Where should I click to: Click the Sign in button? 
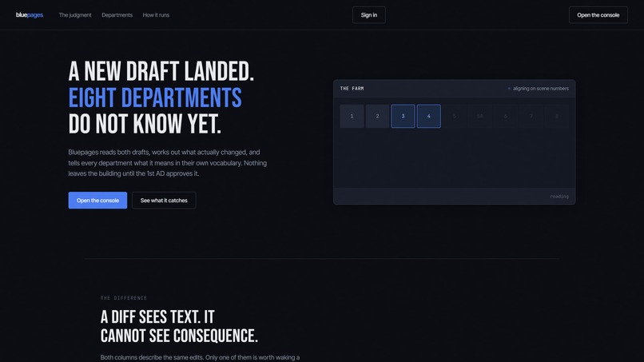pyautogui.click(x=369, y=15)
